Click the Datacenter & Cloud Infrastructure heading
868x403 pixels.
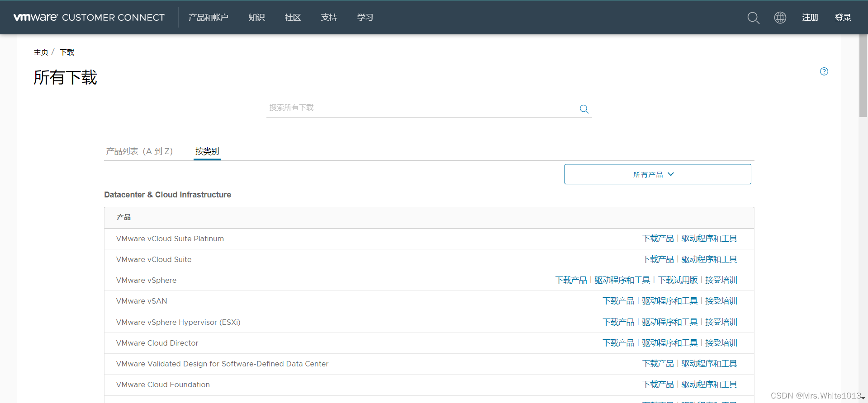point(167,195)
